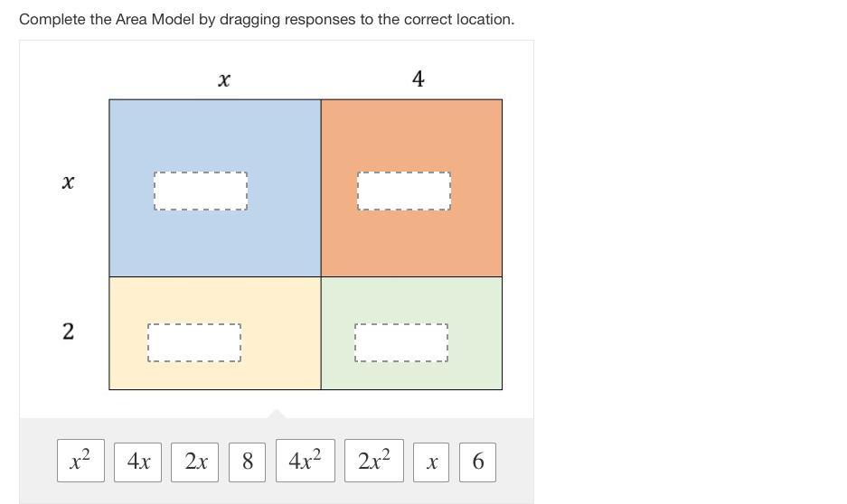
Task: Select the 6 answer tile
Action: 477,462
